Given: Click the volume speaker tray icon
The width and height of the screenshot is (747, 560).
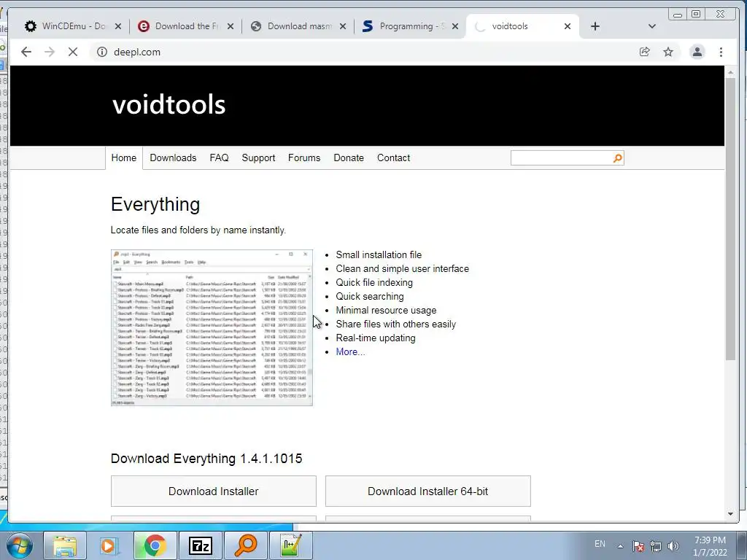Looking at the screenshot, I should (x=673, y=546).
